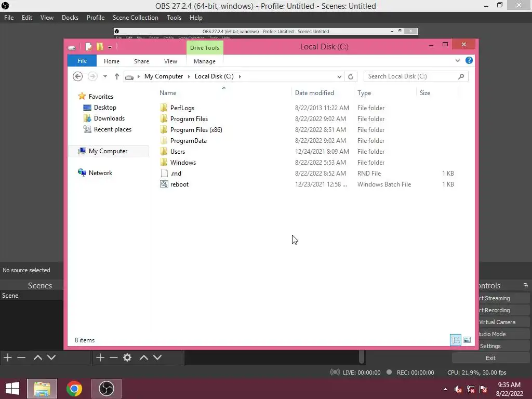Switch to details view layout icon
Viewport: 532px width, 399px height.
click(x=456, y=340)
